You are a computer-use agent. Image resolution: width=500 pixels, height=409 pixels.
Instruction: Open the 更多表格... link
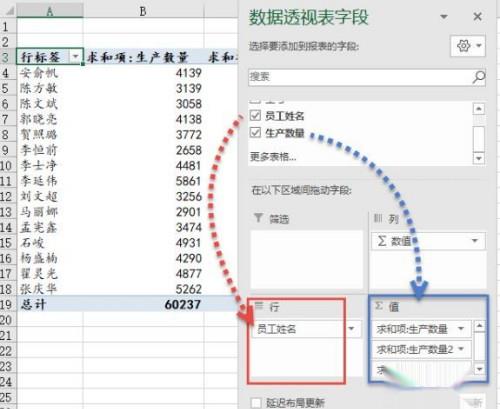(x=273, y=156)
